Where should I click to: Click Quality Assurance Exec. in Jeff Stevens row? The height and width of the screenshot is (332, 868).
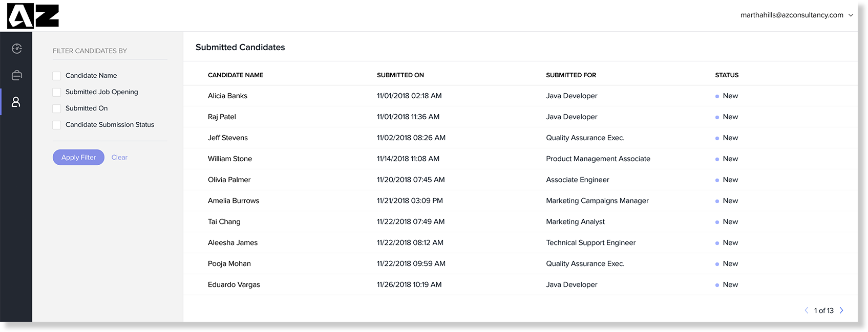click(x=585, y=138)
